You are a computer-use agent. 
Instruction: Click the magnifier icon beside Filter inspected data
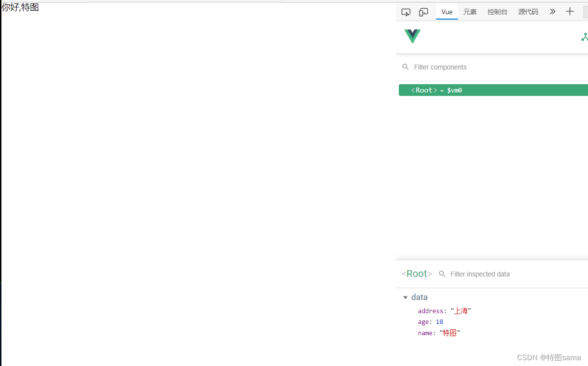(x=442, y=274)
